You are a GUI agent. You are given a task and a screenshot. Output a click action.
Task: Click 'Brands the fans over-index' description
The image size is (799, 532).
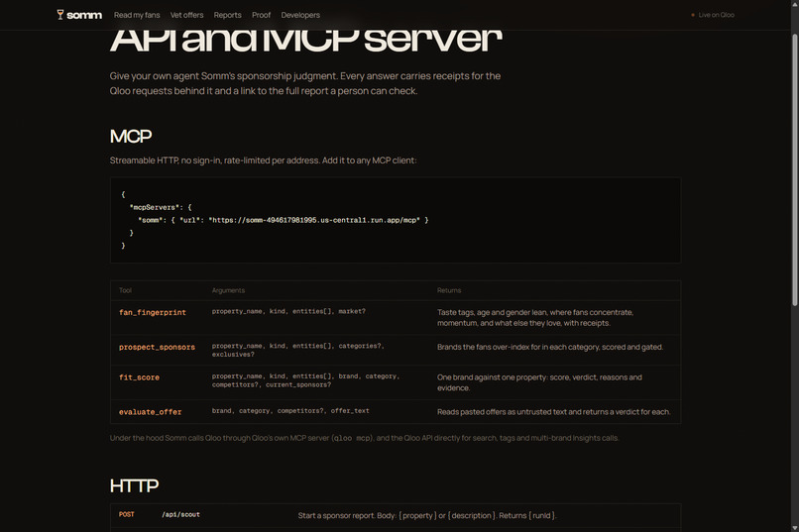(550, 347)
